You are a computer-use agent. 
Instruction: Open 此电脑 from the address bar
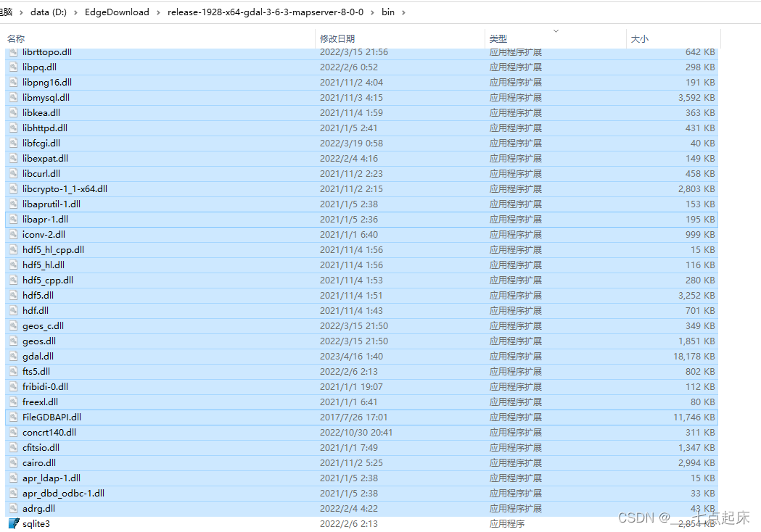click(x=6, y=12)
